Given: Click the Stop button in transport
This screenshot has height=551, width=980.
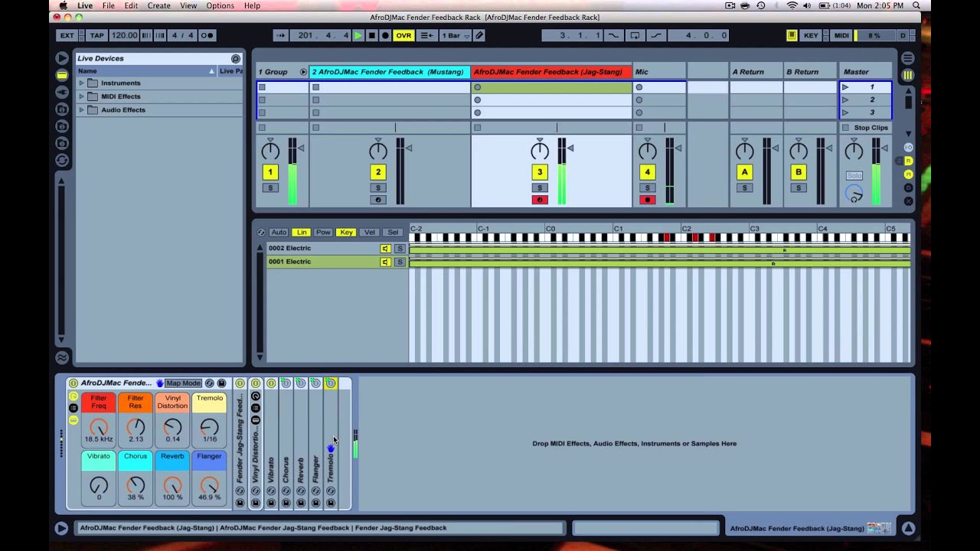Looking at the screenshot, I should (371, 35).
